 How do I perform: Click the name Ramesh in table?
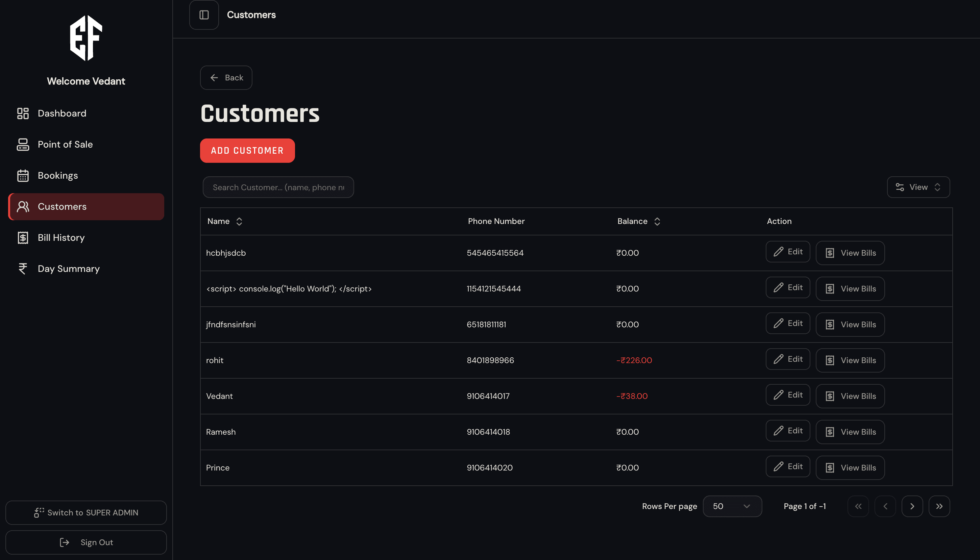pyautogui.click(x=221, y=432)
